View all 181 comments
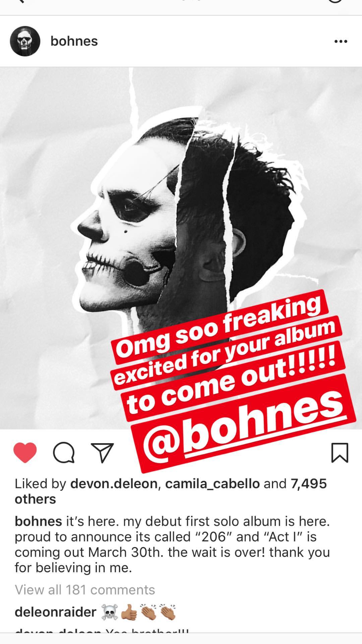Screen dimensions: 362x644 click(x=85, y=590)
